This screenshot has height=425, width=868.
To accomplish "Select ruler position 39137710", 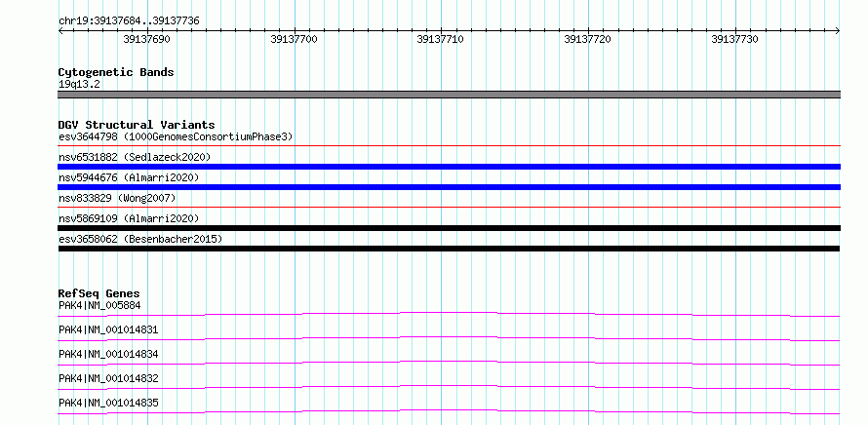I will tap(441, 39).
